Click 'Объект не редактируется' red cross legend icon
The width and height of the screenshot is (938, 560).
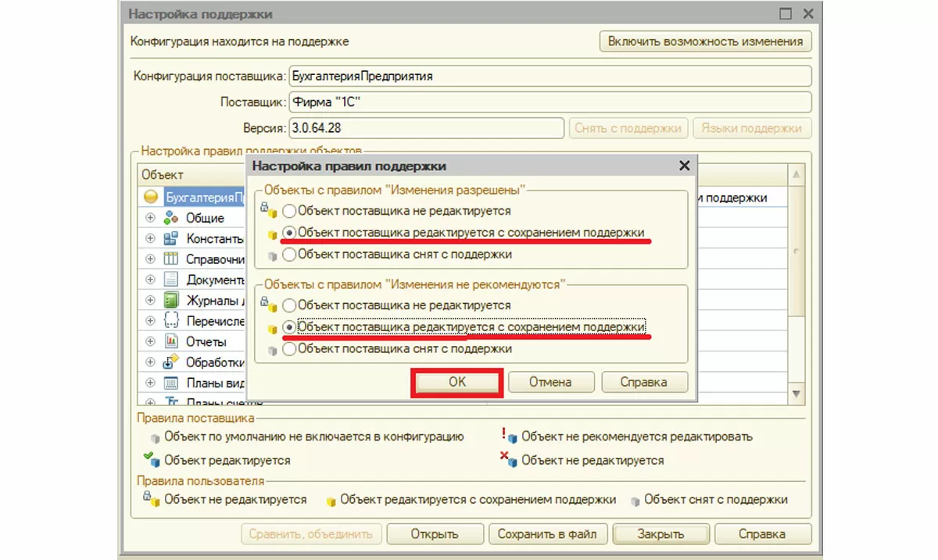[x=509, y=458]
